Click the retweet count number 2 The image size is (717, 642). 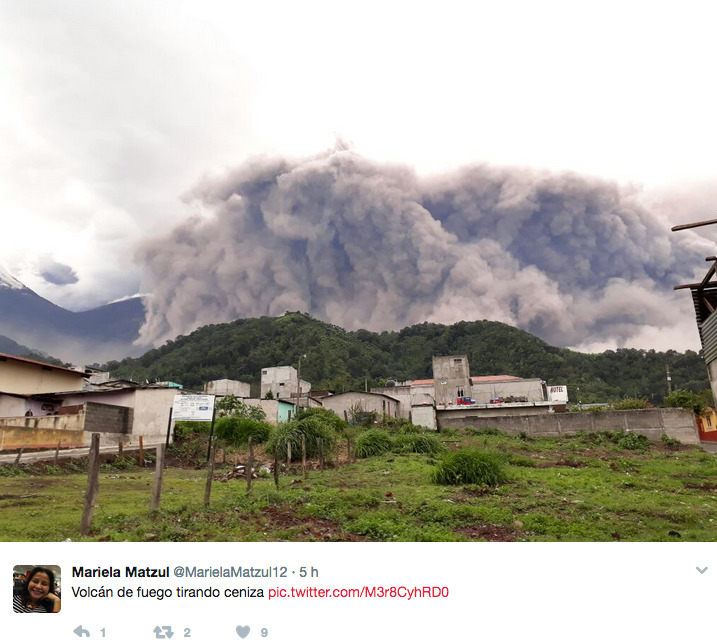coord(187,633)
